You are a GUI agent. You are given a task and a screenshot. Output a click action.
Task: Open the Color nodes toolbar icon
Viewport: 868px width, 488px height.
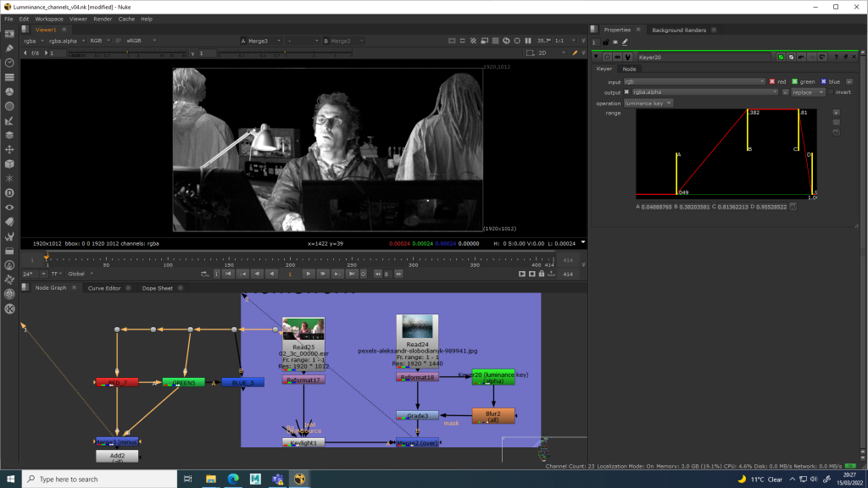pyautogui.click(x=9, y=91)
